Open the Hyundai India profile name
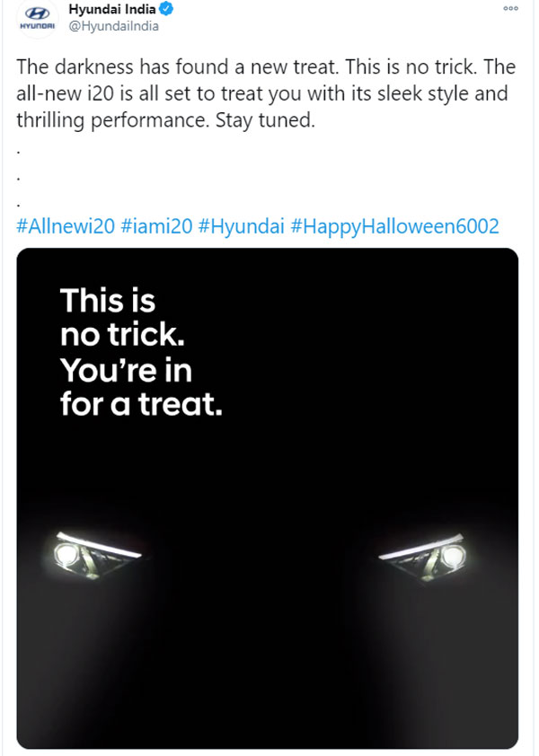539x756 pixels. [x=113, y=11]
